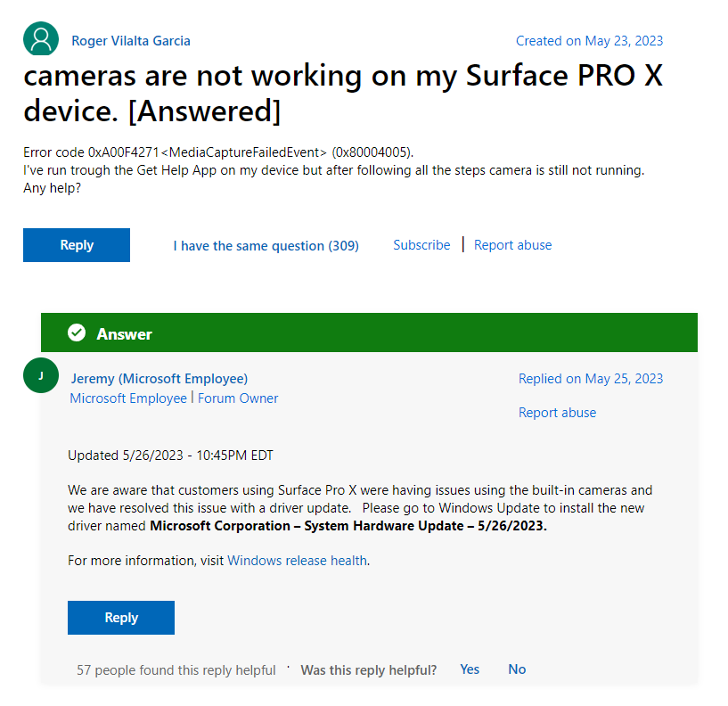Mark the reply as helpful with Yes
Screen dimensions: 728x706
pos(470,669)
